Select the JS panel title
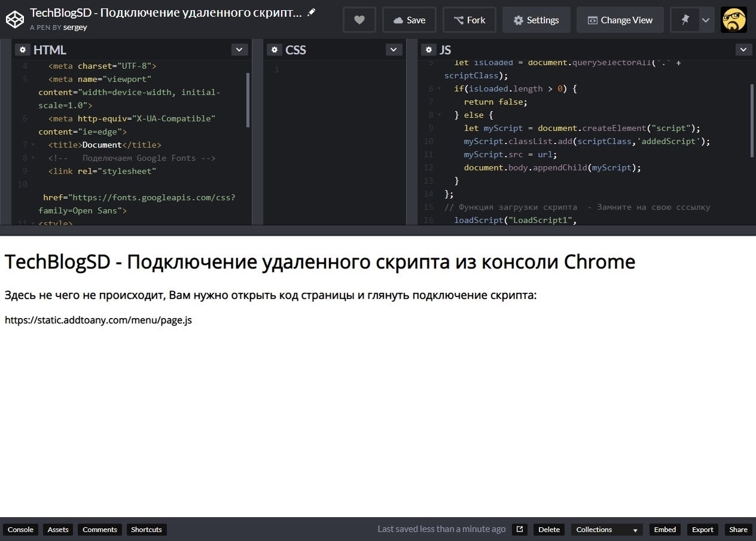 click(446, 50)
